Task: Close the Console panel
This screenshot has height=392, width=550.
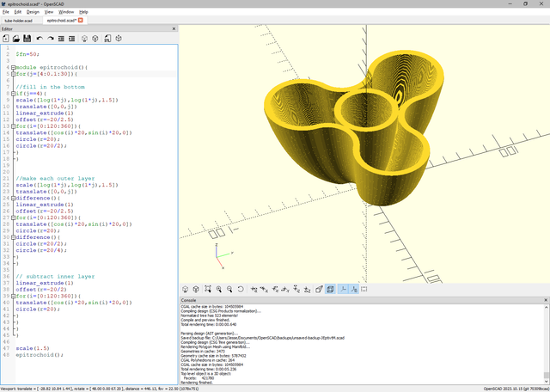Action: click(x=546, y=300)
